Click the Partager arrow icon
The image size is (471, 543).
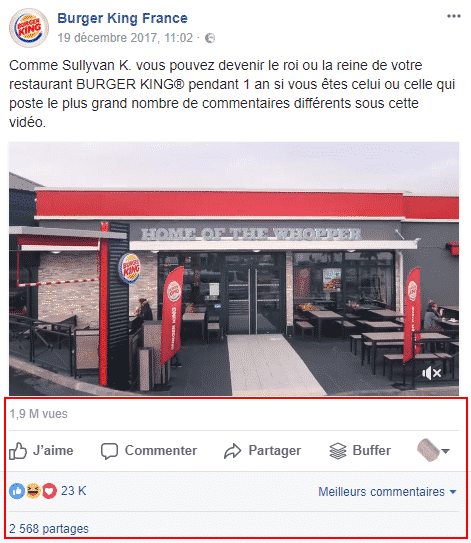(232, 451)
